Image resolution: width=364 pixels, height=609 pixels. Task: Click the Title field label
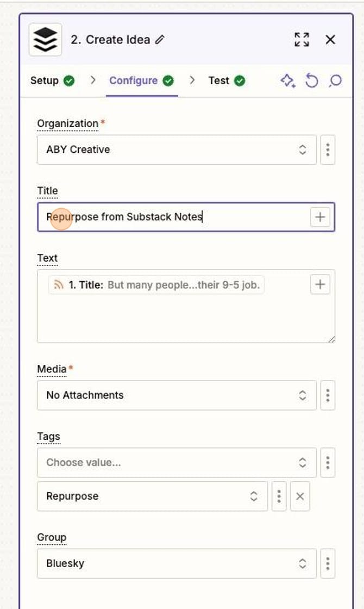(x=47, y=191)
